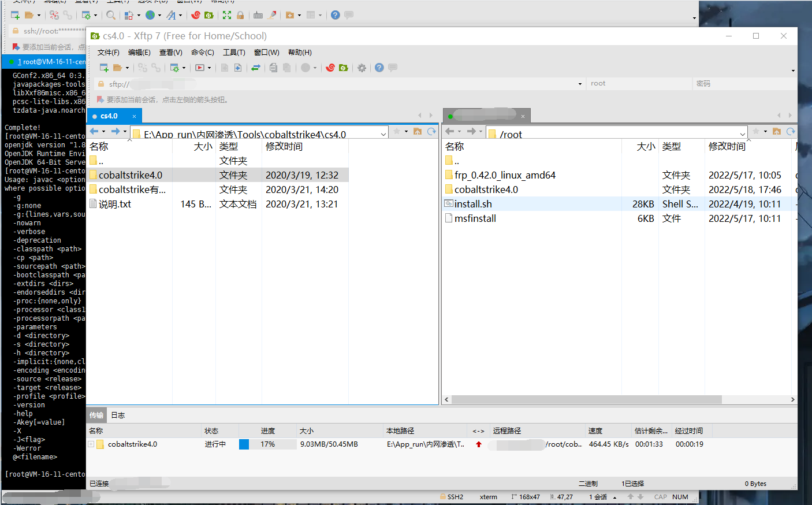
Task: Open Help question mark icon in Xftp toolbar
Action: point(379,68)
